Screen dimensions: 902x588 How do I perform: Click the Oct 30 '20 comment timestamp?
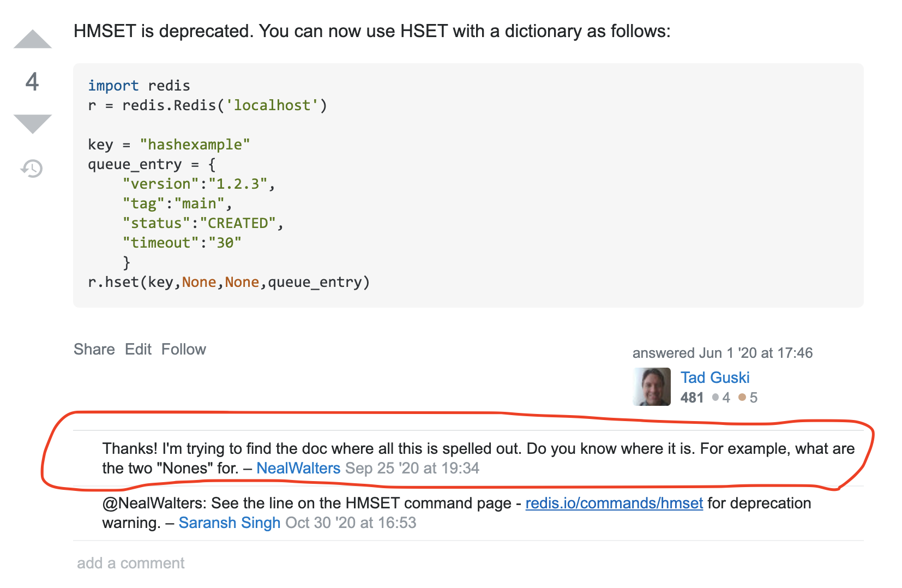coord(351,523)
